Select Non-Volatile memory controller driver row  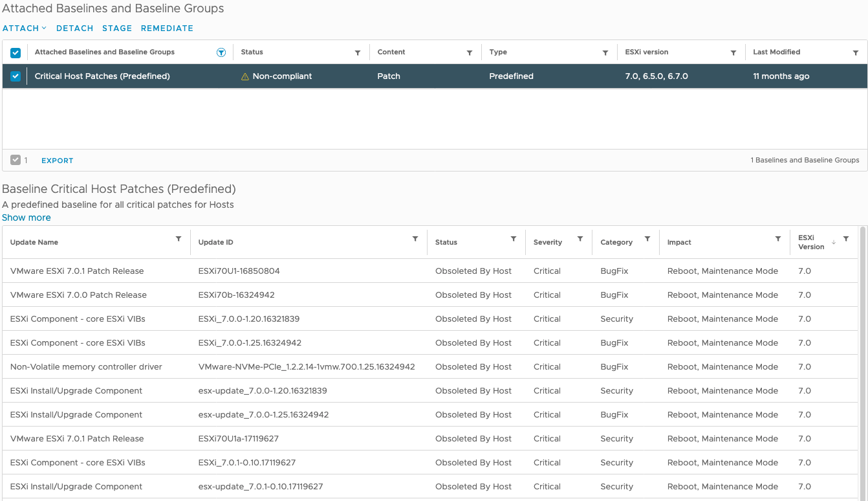(429, 367)
